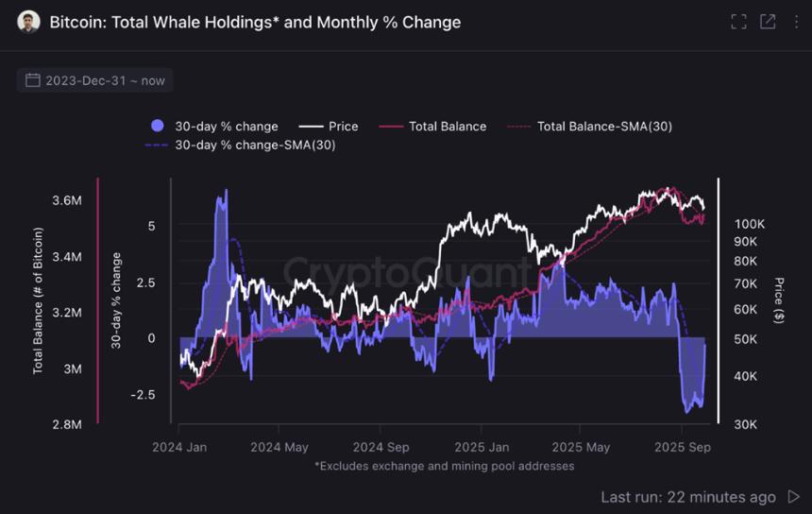This screenshot has height=514, width=812.
Task: Open chart in new window icon
Action: [768, 22]
